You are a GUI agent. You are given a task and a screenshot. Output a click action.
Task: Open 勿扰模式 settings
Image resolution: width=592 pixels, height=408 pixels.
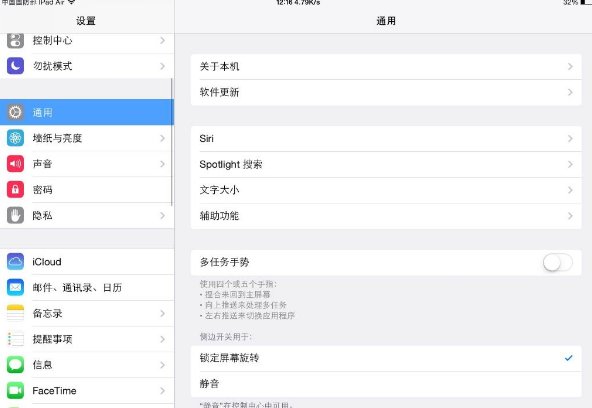point(87,66)
